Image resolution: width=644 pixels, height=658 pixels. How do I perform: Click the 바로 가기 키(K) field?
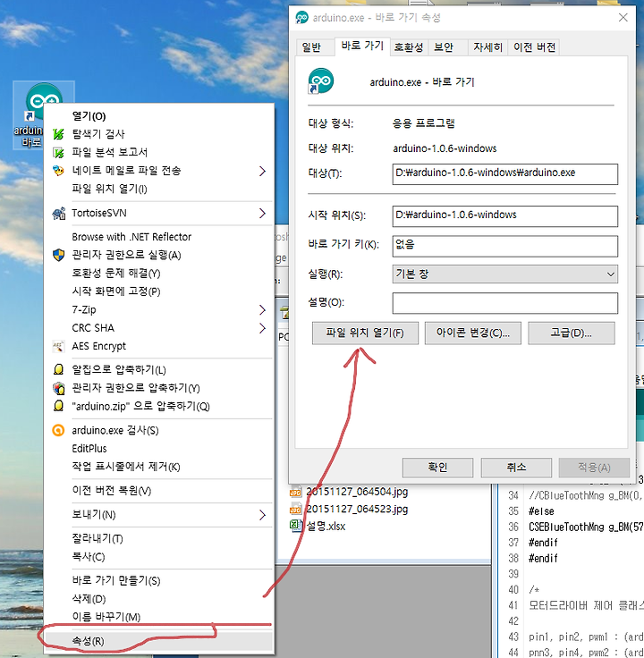505,246
